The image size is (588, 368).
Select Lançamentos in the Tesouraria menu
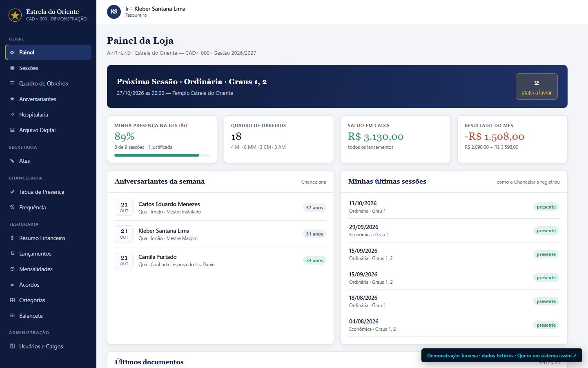48,254
